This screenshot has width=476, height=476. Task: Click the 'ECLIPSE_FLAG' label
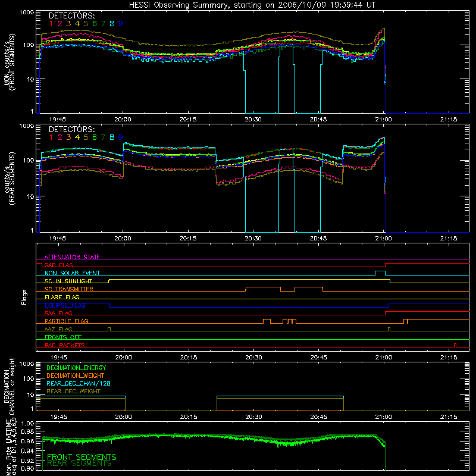point(65,305)
